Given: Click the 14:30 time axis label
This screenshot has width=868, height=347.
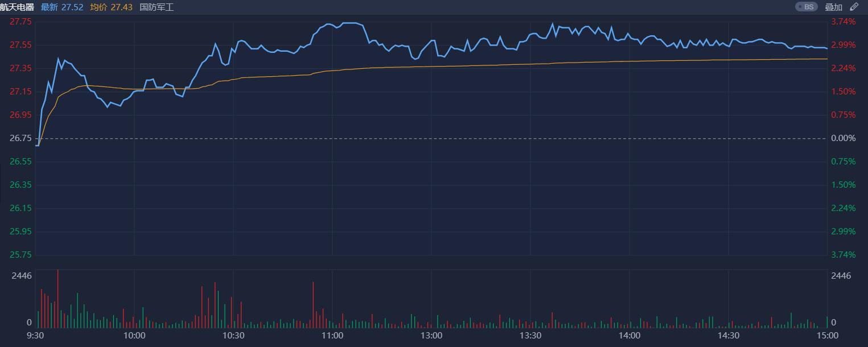Looking at the screenshot, I should coord(729,336).
